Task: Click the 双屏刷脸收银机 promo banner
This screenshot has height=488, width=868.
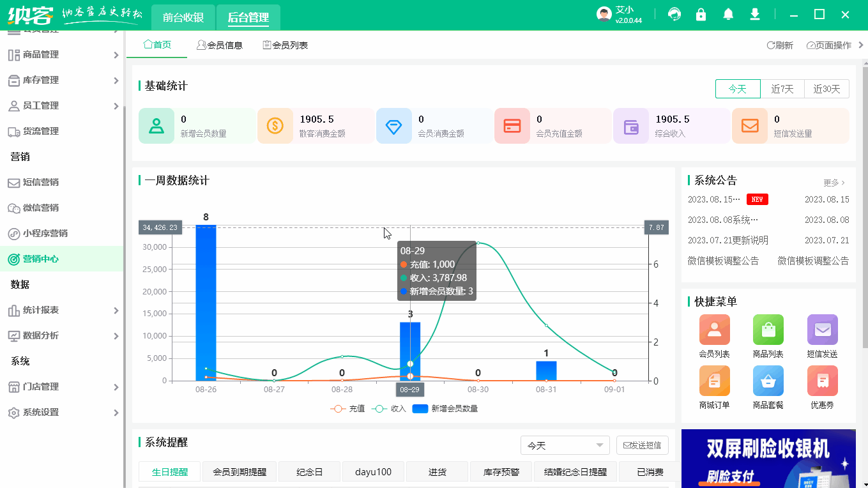Action: point(768,459)
